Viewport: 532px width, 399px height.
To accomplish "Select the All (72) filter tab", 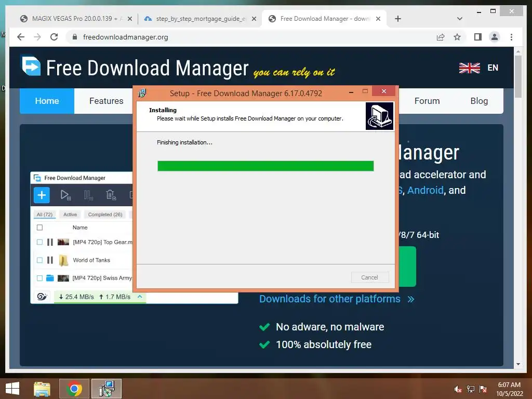I will point(45,215).
